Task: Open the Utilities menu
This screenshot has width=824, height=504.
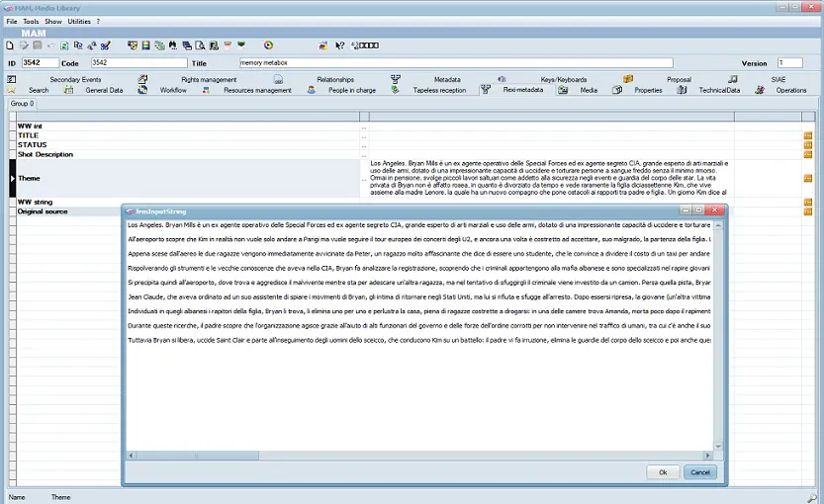Action: [79, 21]
